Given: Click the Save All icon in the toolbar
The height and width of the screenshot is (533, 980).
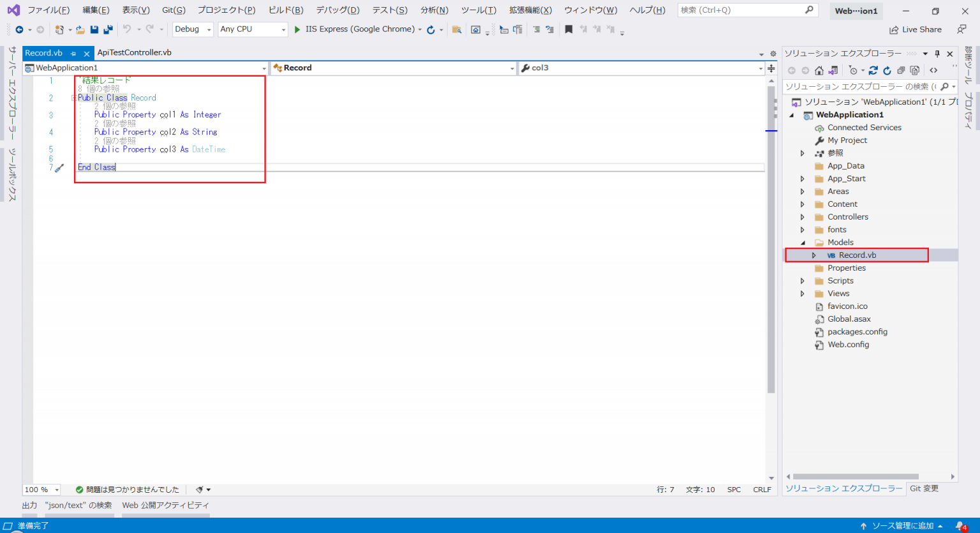Looking at the screenshot, I should coord(109,29).
